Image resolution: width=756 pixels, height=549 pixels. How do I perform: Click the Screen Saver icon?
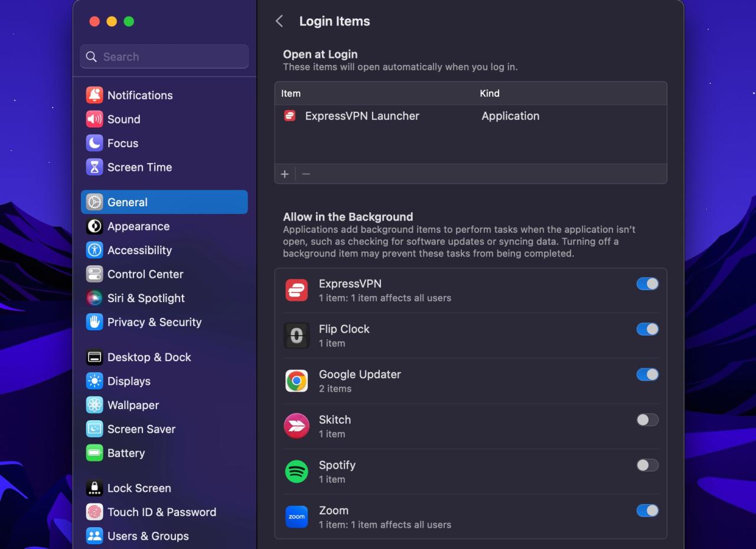pyautogui.click(x=94, y=429)
